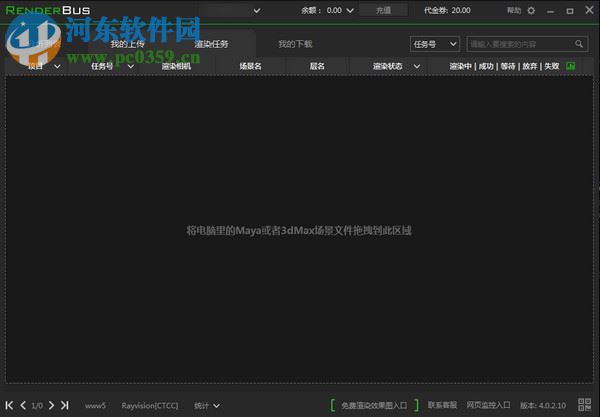Click the 版本 4.0.2.10 version text
Screen dimensions: 600x417
tap(543, 406)
